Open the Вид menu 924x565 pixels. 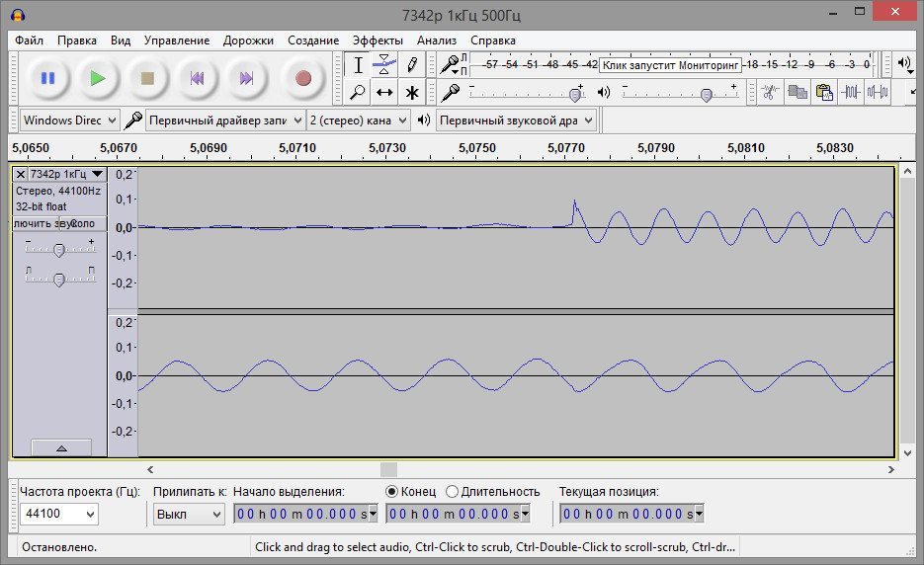click(x=121, y=40)
